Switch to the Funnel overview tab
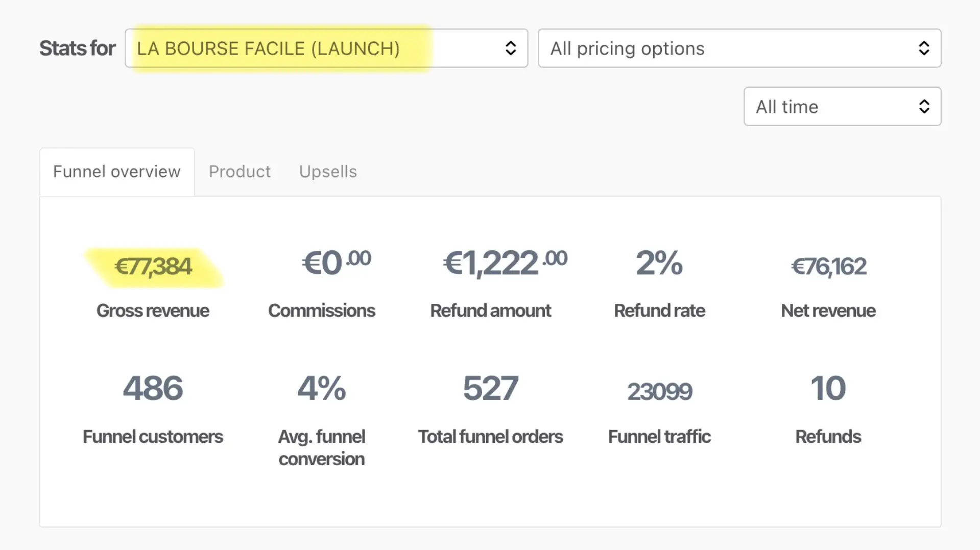This screenshot has width=980, height=550. (x=116, y=172)
